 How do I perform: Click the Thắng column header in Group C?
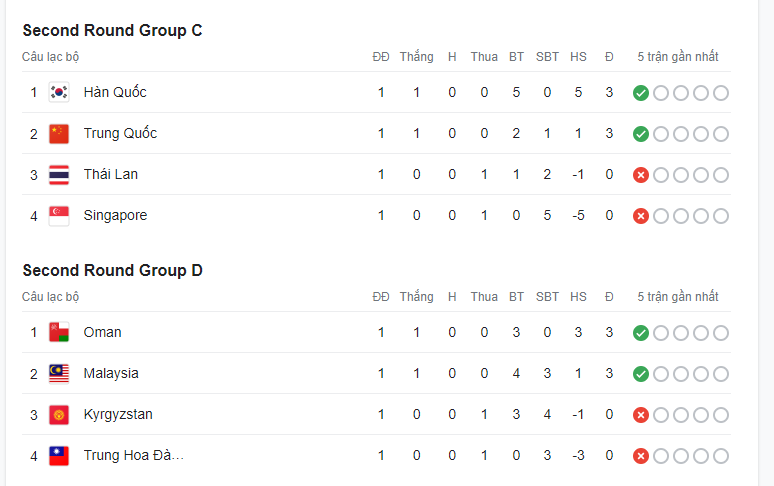(x=416, y=57)
